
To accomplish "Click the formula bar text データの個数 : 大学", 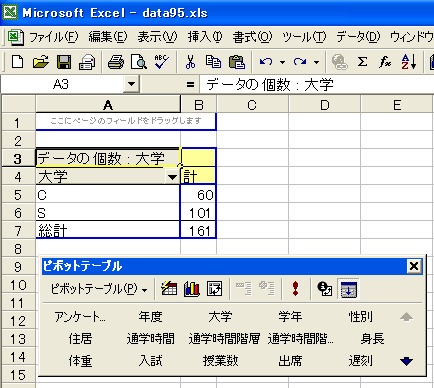I will coord(270,85).
